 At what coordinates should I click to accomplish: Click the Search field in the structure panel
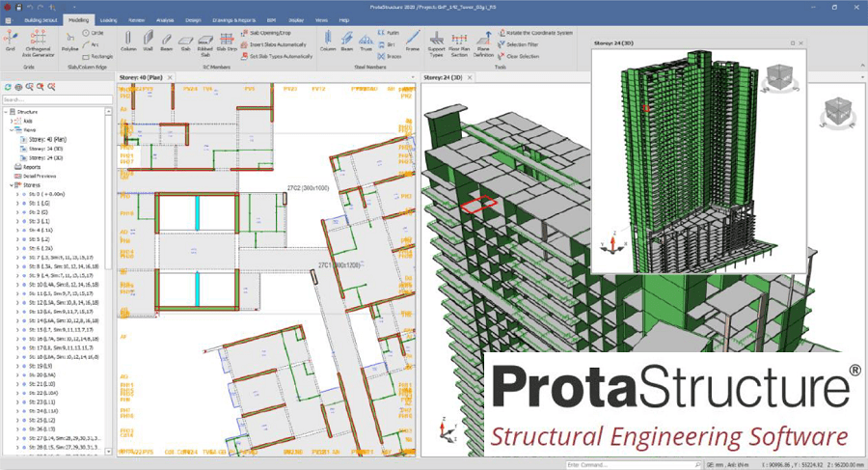[x=57, y=99]
